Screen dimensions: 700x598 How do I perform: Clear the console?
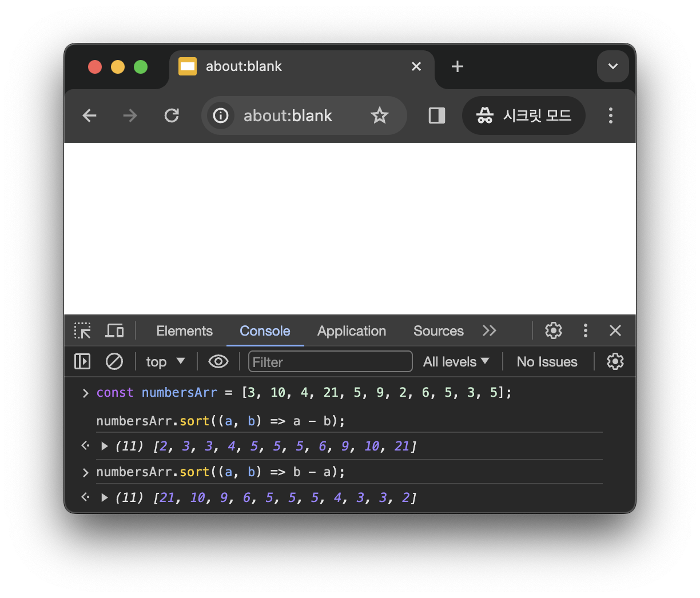[114, 361]
